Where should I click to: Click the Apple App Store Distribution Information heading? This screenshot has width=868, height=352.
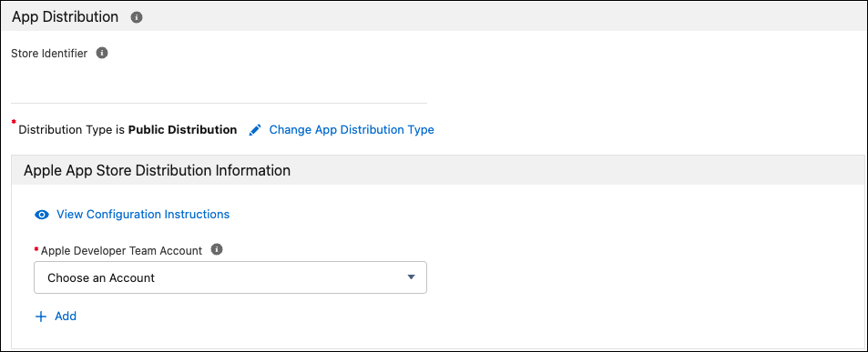(x=158, y=170)
